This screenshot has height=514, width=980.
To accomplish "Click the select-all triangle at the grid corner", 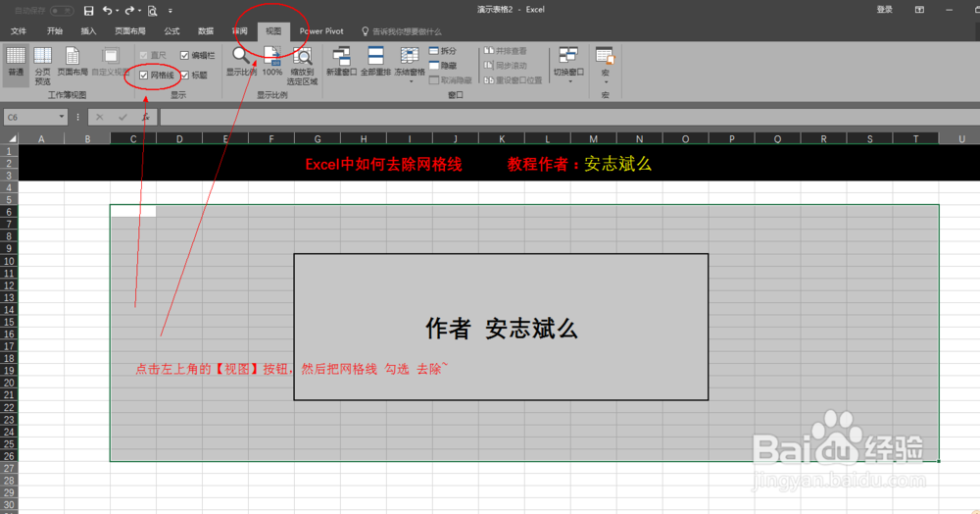I will [x=12, y=139].
